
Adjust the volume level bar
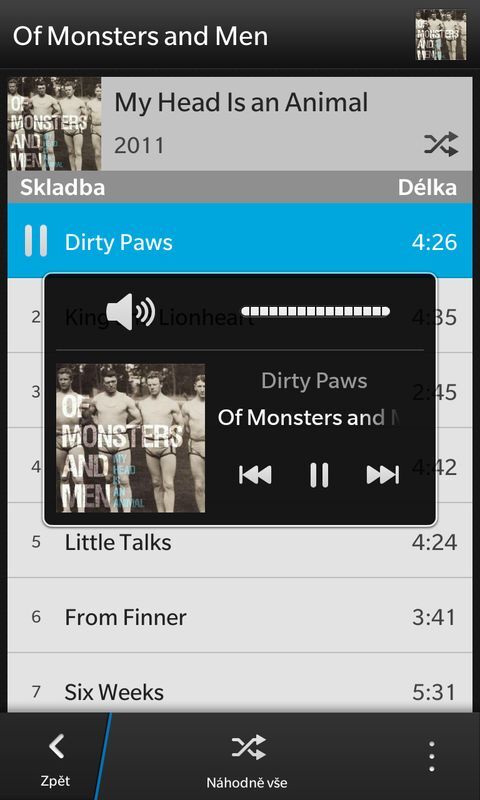point(315,312)
